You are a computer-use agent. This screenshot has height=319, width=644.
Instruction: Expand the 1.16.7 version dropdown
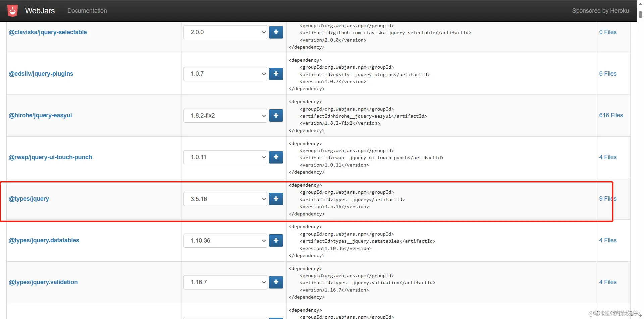(225, 282)
